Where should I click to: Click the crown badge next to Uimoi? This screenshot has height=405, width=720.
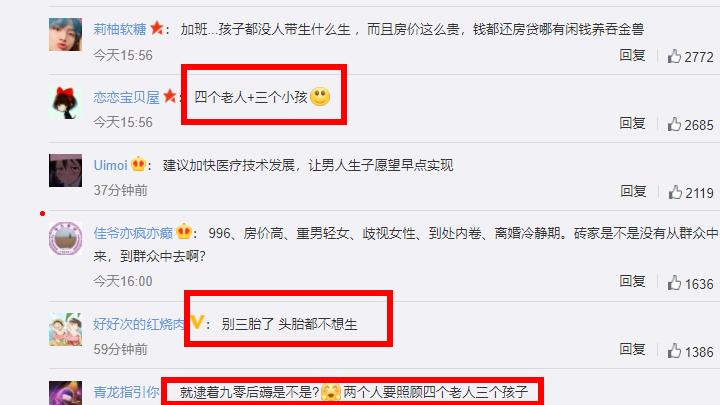tap(138, 164)
